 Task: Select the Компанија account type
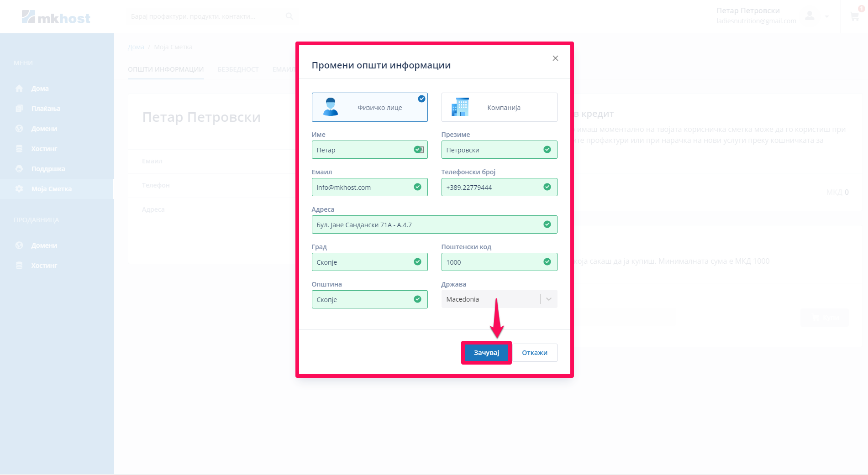pyautogui.click(x=499, y=107)
